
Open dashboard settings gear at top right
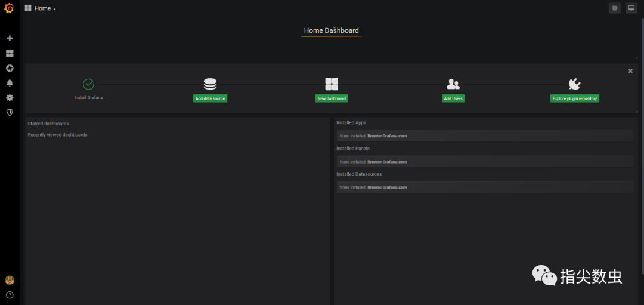click(614, 8)
